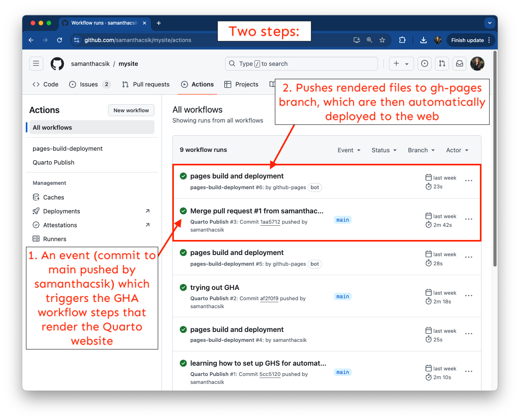Screen dimensions: 520x420
Task: Click the GitHub Octocat logo
Action: coord(57,64)
